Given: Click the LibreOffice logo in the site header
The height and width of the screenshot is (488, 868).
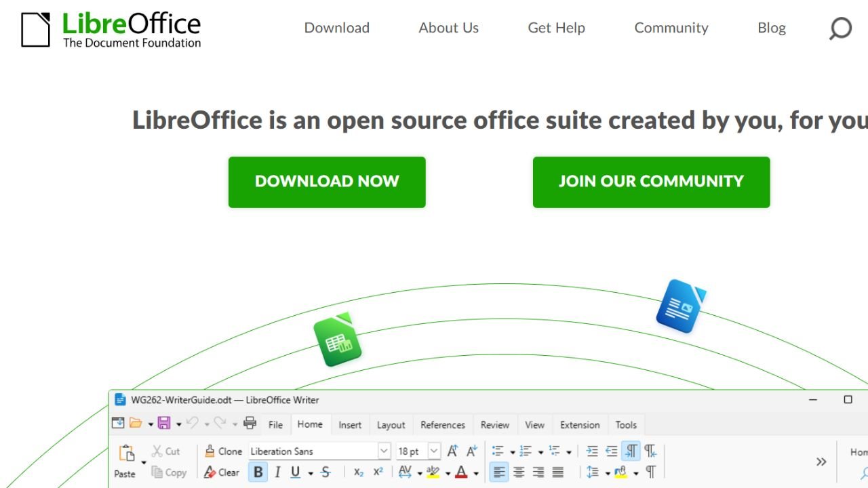Looking at the screenshot, I should pos(111,29).
